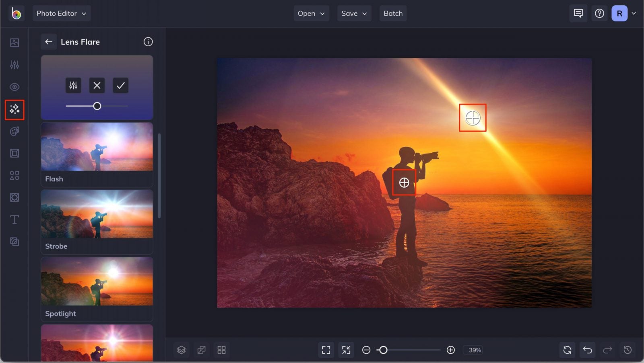The width and height of the screenshot is (644, 363).
Task: Cancel the effect with the X button
Action: [x=97, y=85]
